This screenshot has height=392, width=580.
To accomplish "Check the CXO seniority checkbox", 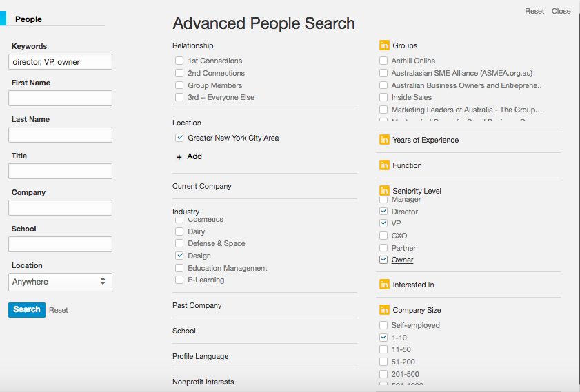I will [383, 236].
